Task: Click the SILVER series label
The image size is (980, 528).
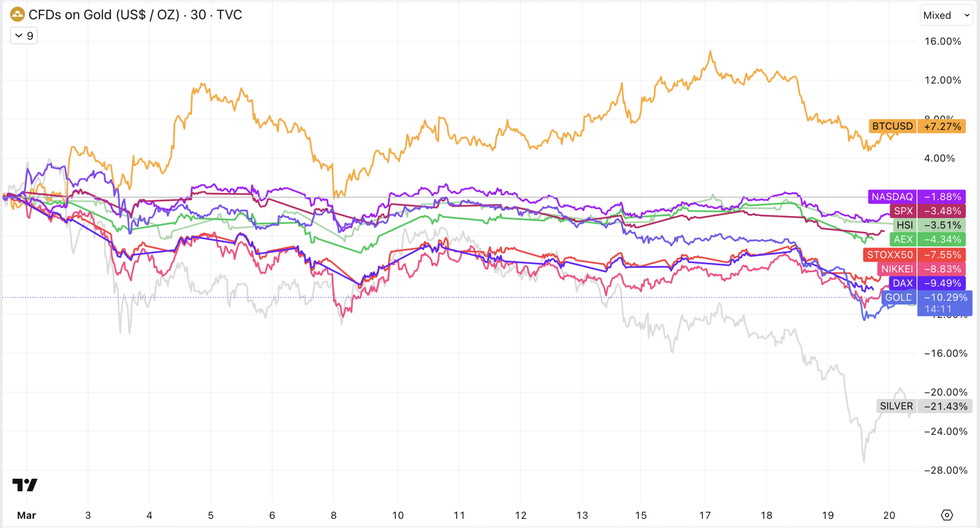Action: 896,406
